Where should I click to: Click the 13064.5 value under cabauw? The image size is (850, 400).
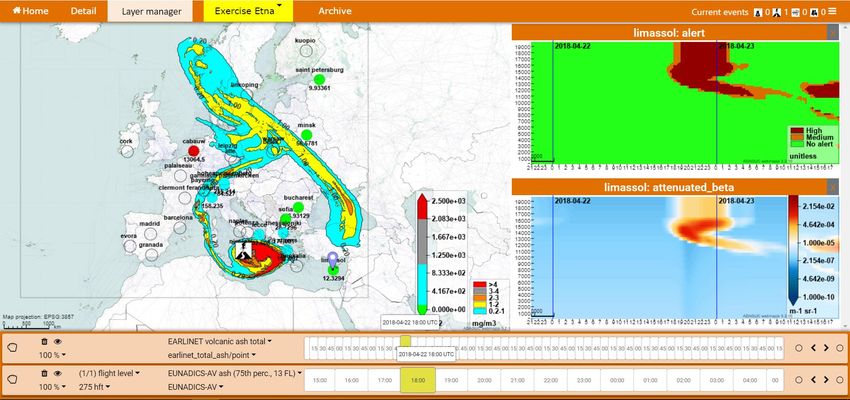pos(194,159)
